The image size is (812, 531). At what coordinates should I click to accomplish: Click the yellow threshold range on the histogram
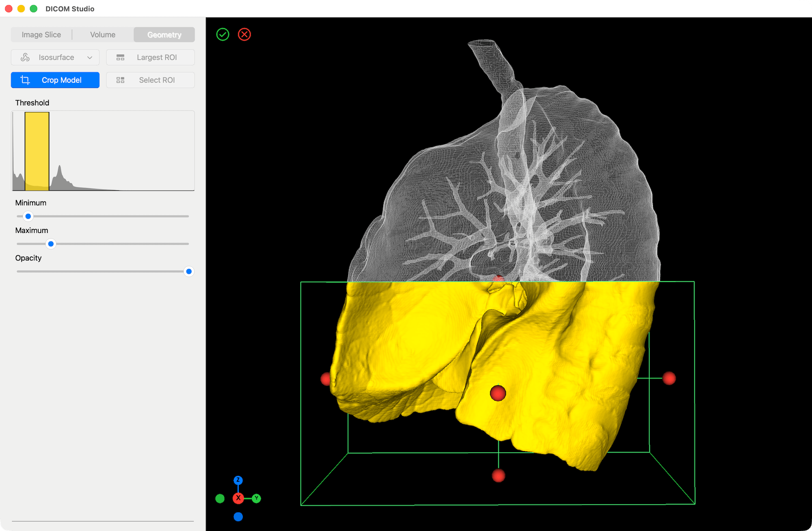coord(37,151)
